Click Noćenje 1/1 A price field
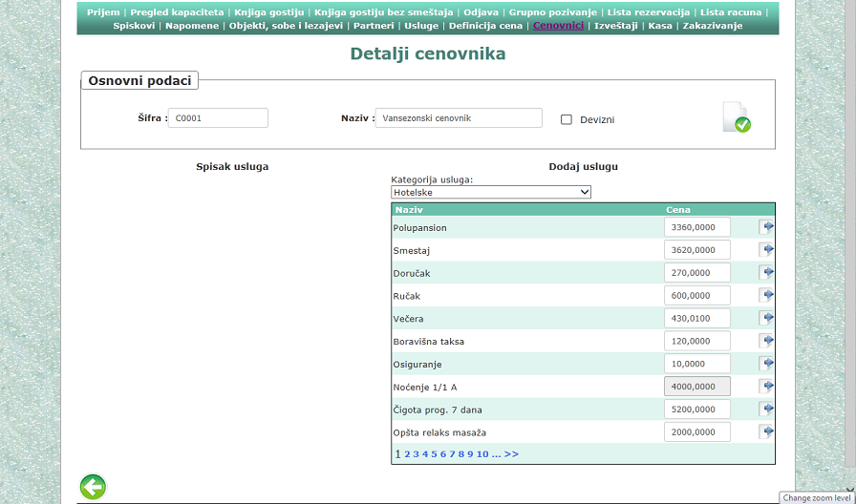 tap(697, 387)
